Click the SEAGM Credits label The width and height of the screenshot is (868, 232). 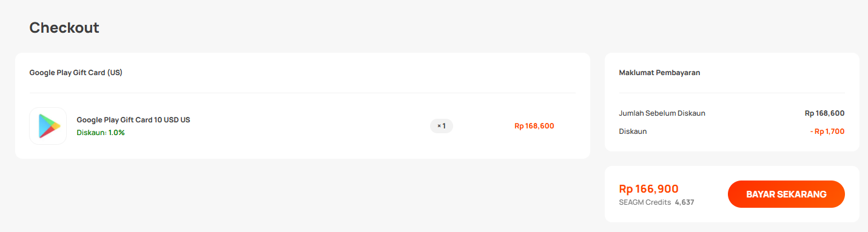click(x=645, y=202)
